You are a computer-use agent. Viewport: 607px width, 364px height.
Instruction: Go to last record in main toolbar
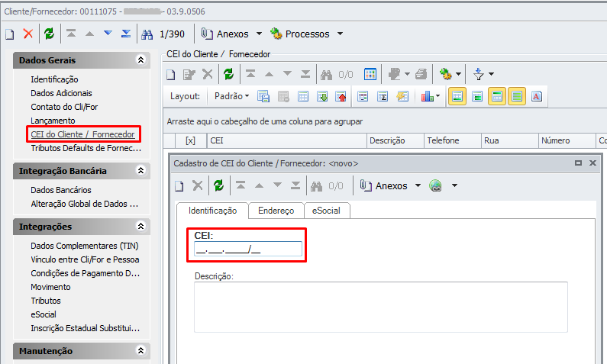126,34
